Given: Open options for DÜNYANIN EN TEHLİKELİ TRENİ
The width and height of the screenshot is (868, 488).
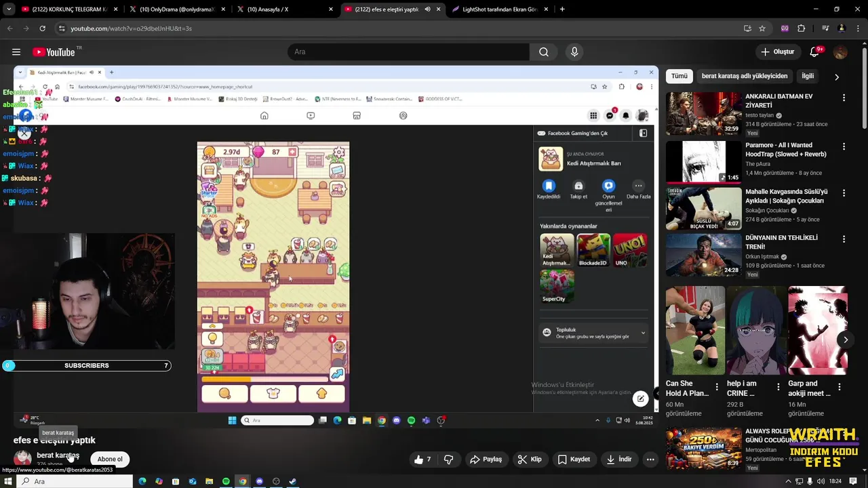Looking at the screenshot, I should coord(844,239).
